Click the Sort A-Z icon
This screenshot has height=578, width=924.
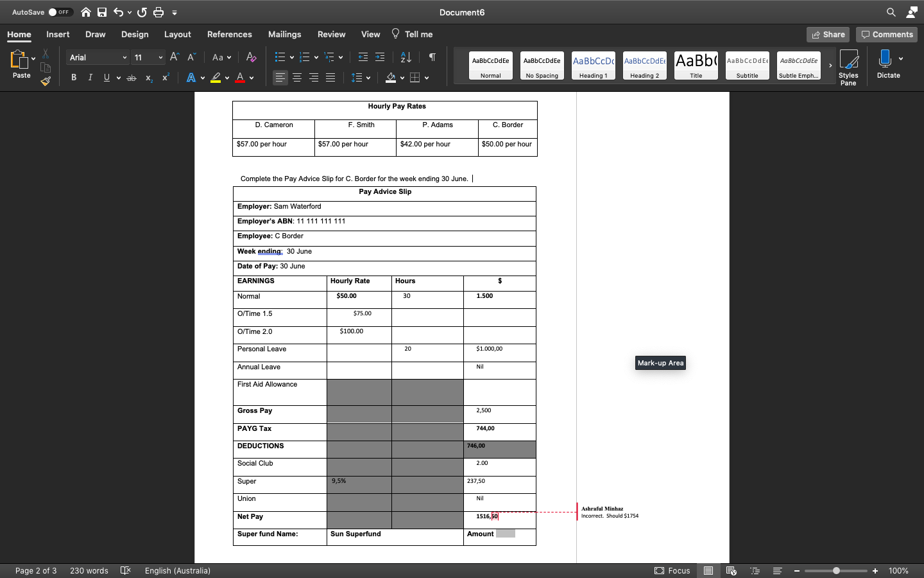pyautogui.click(x=405, y=57)
